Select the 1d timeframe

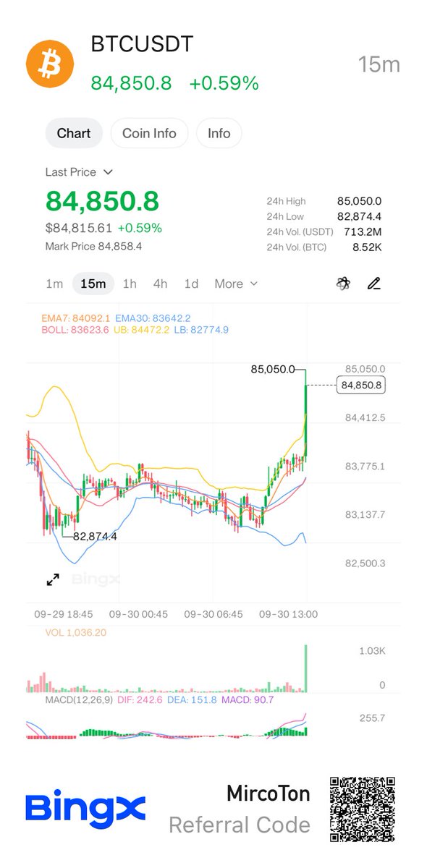[x=191, y=284]
